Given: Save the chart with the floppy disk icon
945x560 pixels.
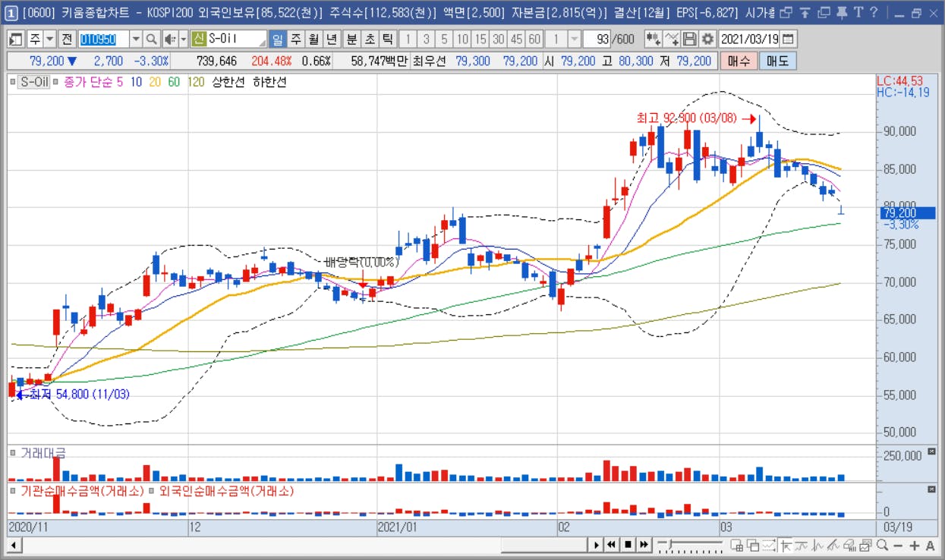Looking at the screenshot, I should [690, 39].
